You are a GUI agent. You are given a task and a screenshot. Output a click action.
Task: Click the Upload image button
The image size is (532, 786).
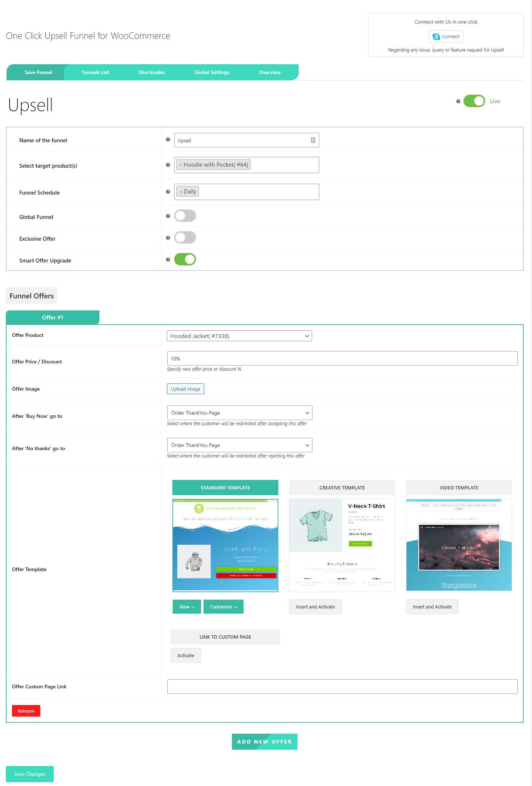[185, 389]
